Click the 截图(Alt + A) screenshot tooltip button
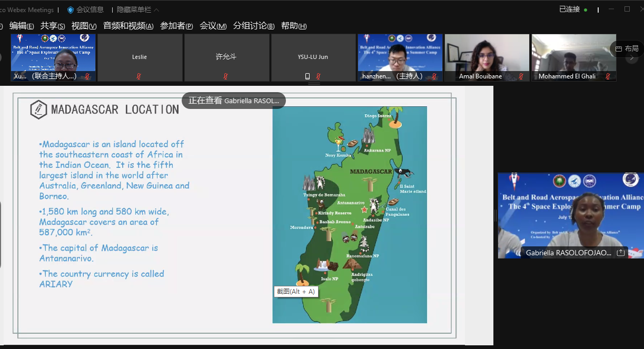Screen dimensions: 644x349 (295, 291)
